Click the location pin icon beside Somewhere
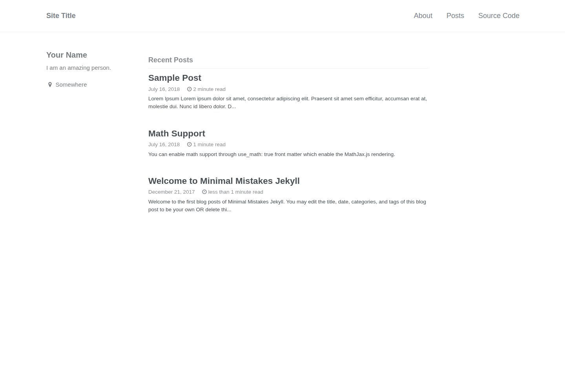This screenshot has width=565, height=392. 50,85
